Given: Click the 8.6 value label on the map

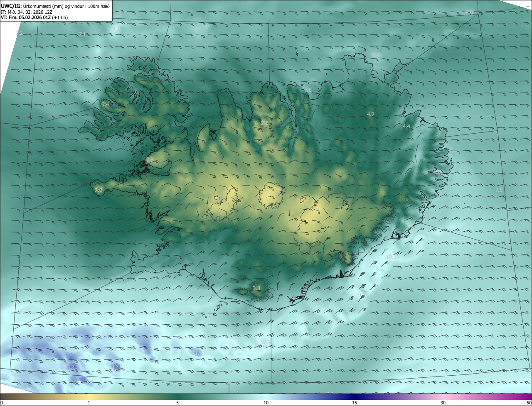Looking at the screenshot, I should pos(198,29).
